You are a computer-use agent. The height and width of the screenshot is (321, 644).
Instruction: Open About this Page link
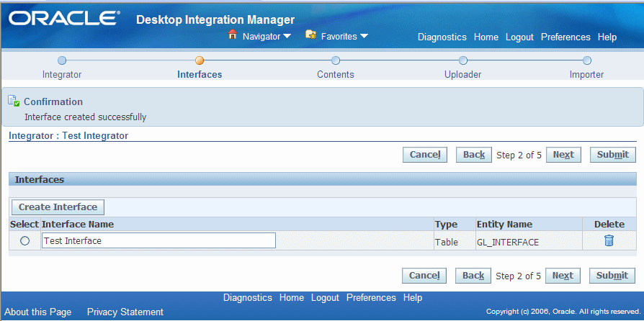[37, 312]
